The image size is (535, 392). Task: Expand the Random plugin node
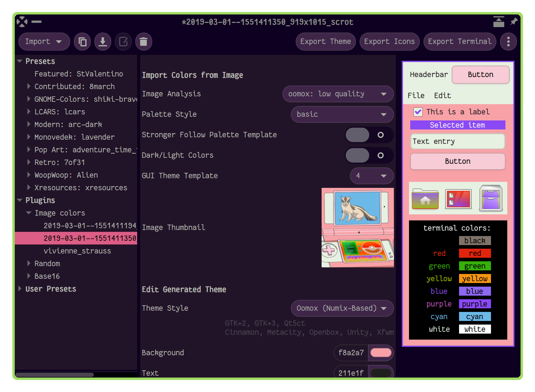coord(29,263)
